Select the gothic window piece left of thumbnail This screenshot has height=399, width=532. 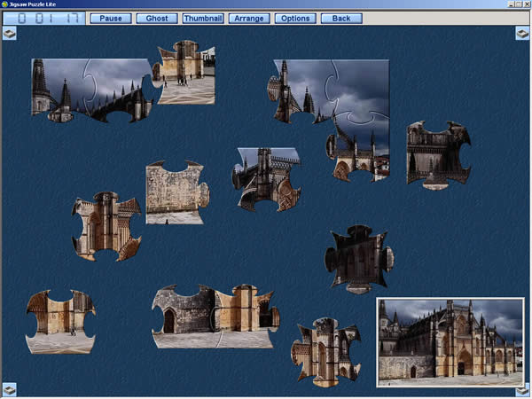click(325, 353)
